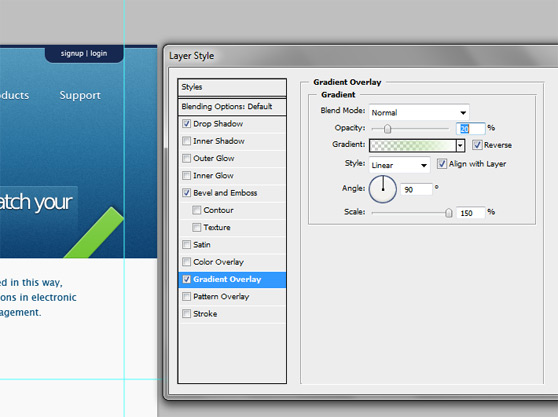The width and height of the screenshot is (558, 417).
Task: Open the gradient preview swatch
Action: [413, 145]
